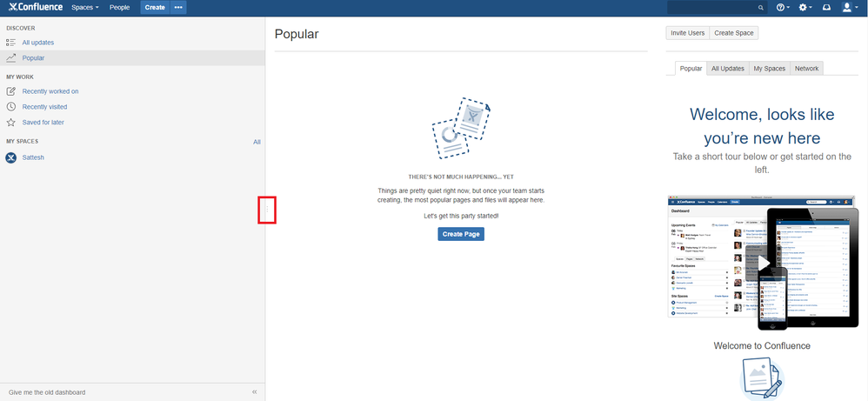Switch to the Popular tab

click(691, 68)
